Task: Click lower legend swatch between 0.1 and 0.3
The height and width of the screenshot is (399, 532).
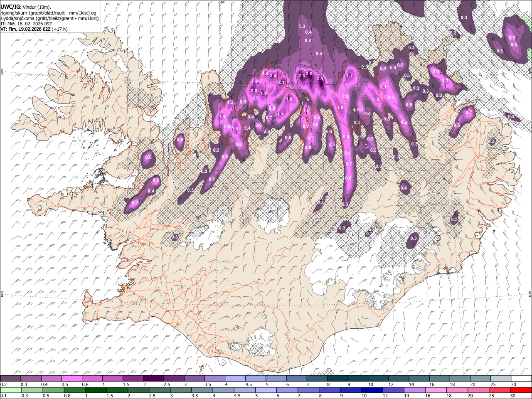Action: point(10,390)
